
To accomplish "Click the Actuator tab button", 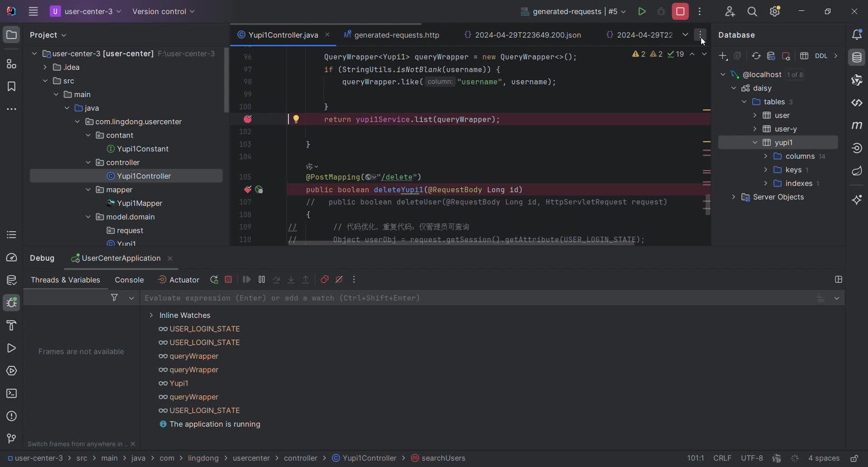I will 179,280.
